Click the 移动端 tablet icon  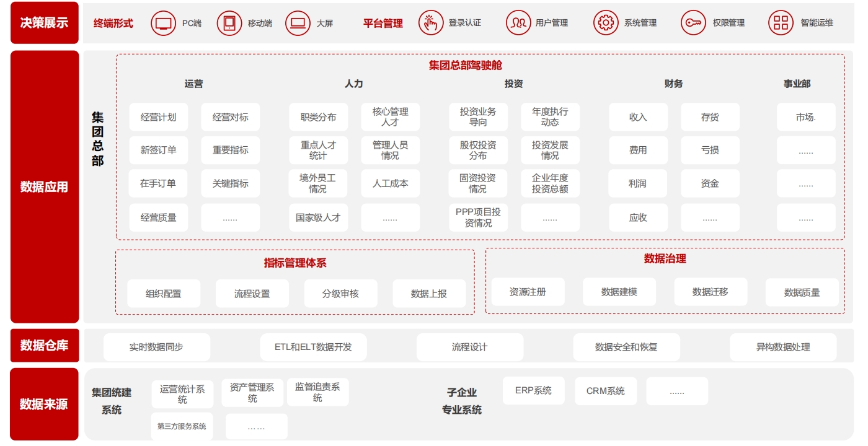coord(229,24)
